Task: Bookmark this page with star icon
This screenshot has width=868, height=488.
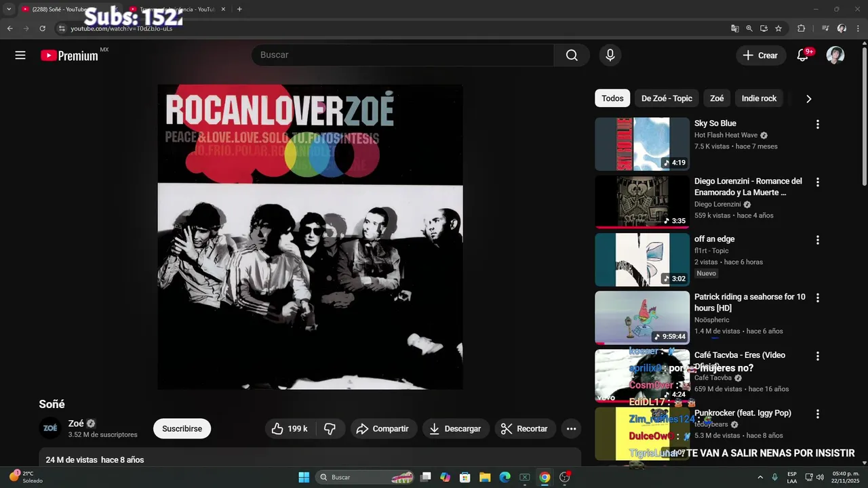Action: [778, 28]
